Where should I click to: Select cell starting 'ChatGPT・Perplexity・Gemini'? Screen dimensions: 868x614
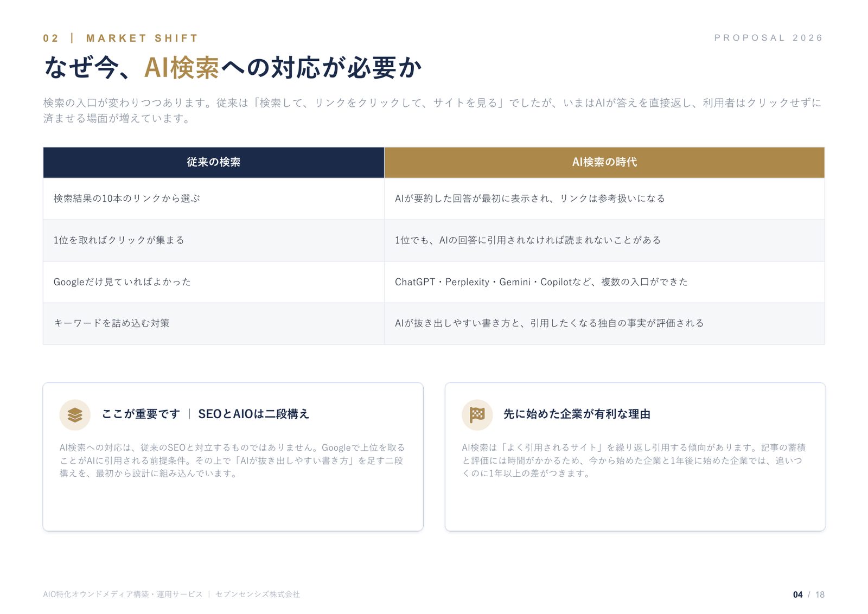(604, 282)
